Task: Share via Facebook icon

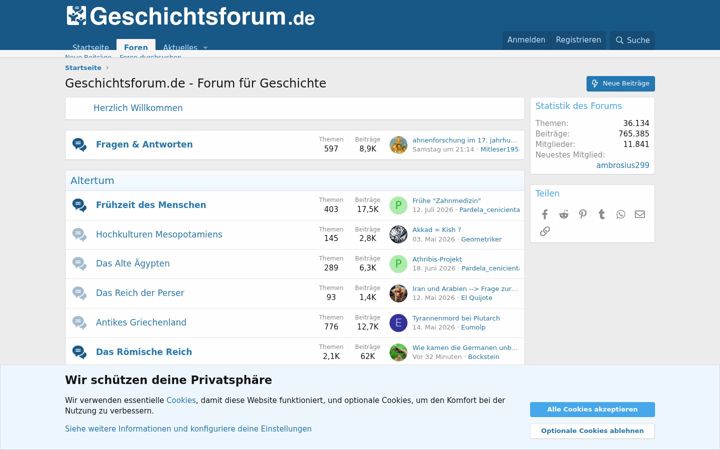Action: tap(545, 214)
